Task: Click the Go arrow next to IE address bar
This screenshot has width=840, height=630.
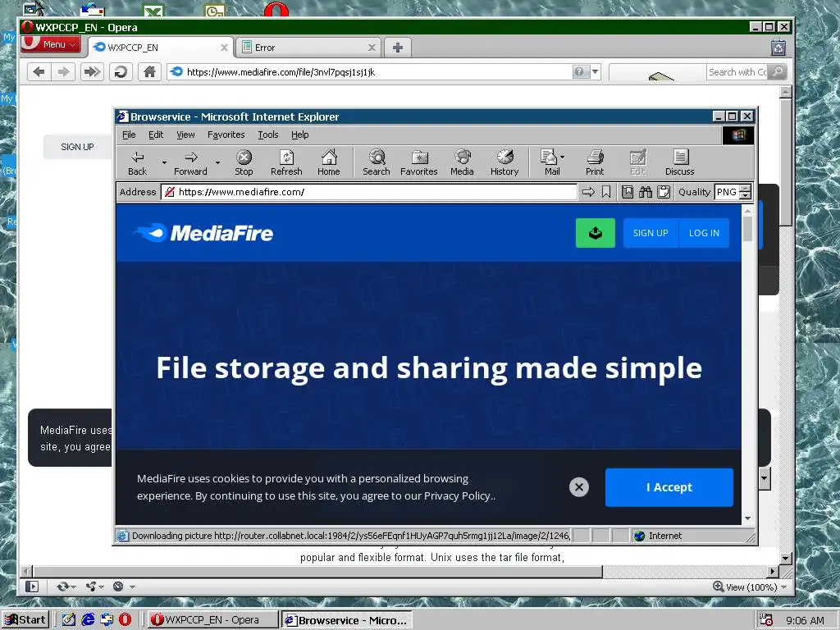Action: (588, 192)
